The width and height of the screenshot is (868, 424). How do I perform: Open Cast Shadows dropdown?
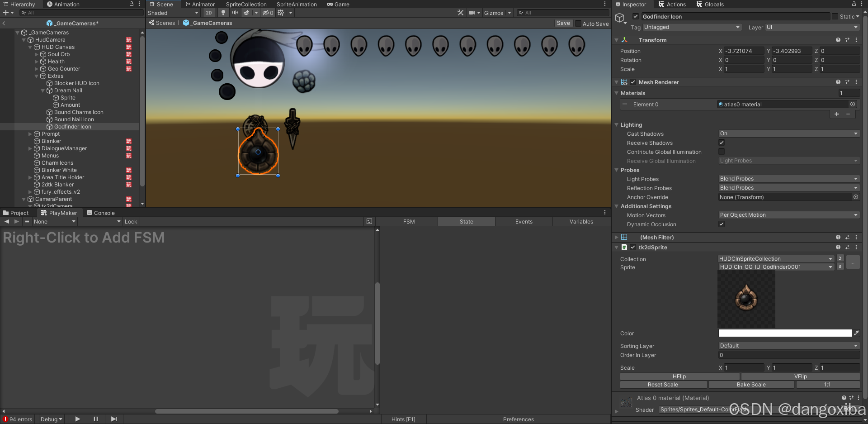click(789, 133)
